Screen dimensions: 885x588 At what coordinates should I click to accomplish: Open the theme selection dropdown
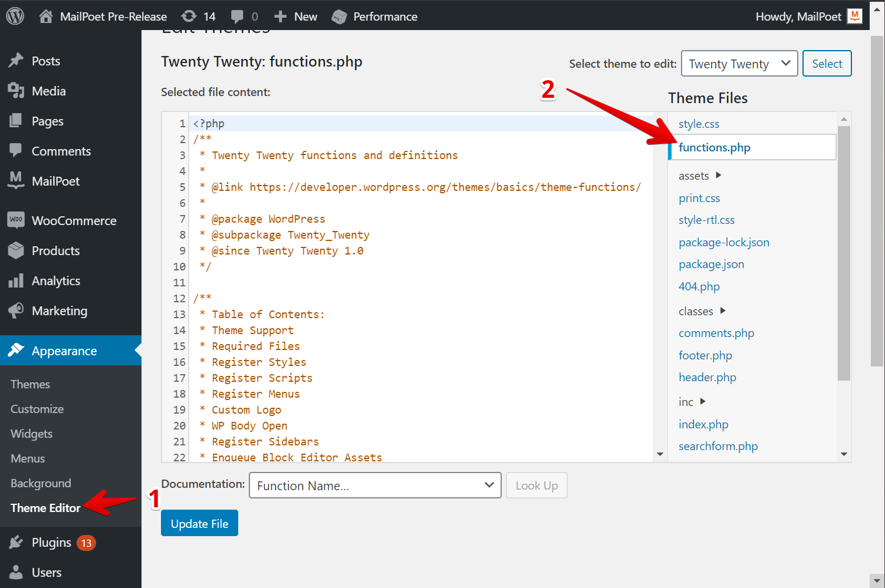click(739, 64)
